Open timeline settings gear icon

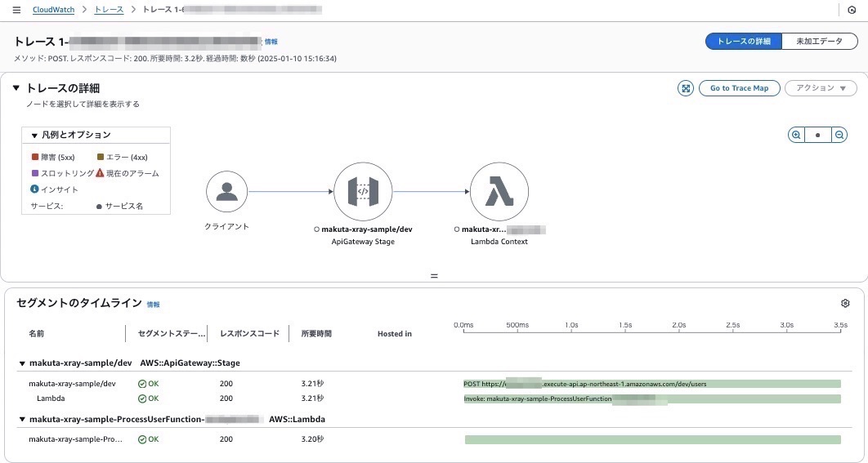coord(845,303)
